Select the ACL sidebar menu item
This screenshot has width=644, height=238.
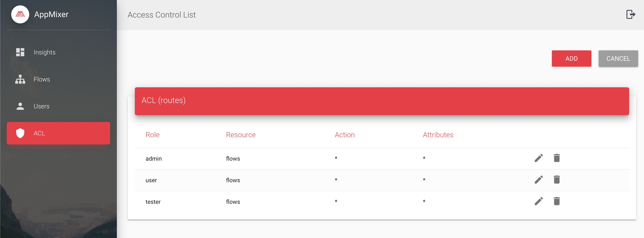pyautogui.click(x=58, y=133)
